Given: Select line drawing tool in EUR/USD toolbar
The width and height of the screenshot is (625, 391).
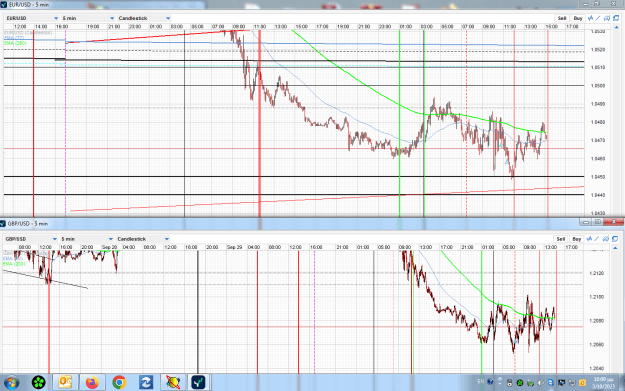Looking at the screenshot, I should tap(598, 18).
